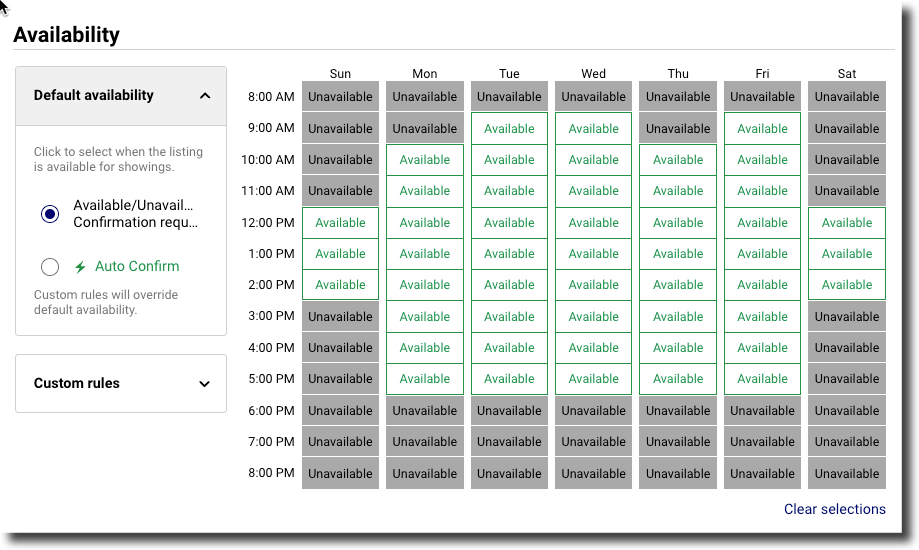Collapse the Default availability chevron
Image resolution: width=919 pixels, height=550 pixels.
205,96
